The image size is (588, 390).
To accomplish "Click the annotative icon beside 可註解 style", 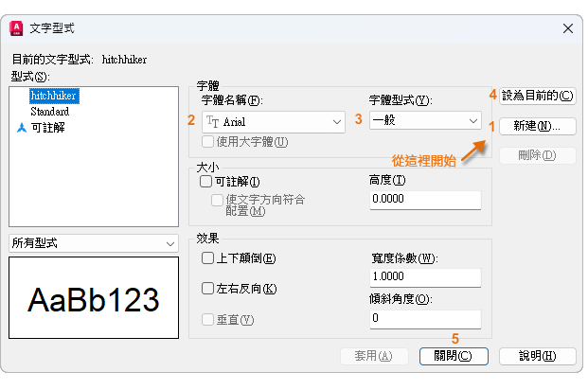I will [x=22, y=127].
